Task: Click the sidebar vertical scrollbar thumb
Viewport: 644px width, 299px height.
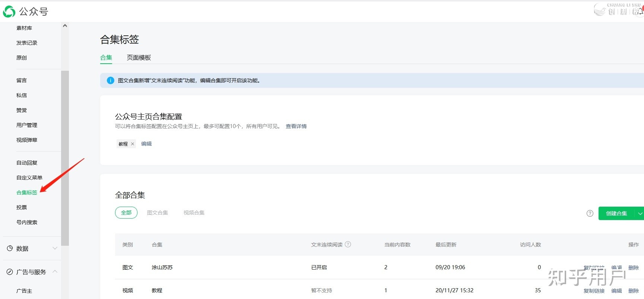Action: (x=65, y=158)
